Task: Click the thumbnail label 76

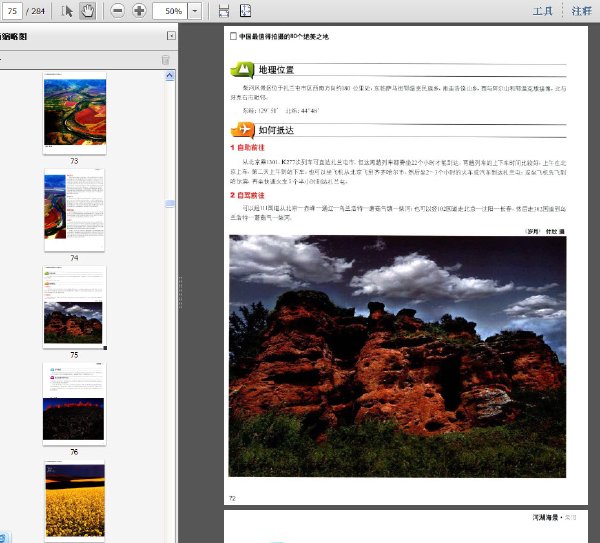Action: [x=74, y=452]
